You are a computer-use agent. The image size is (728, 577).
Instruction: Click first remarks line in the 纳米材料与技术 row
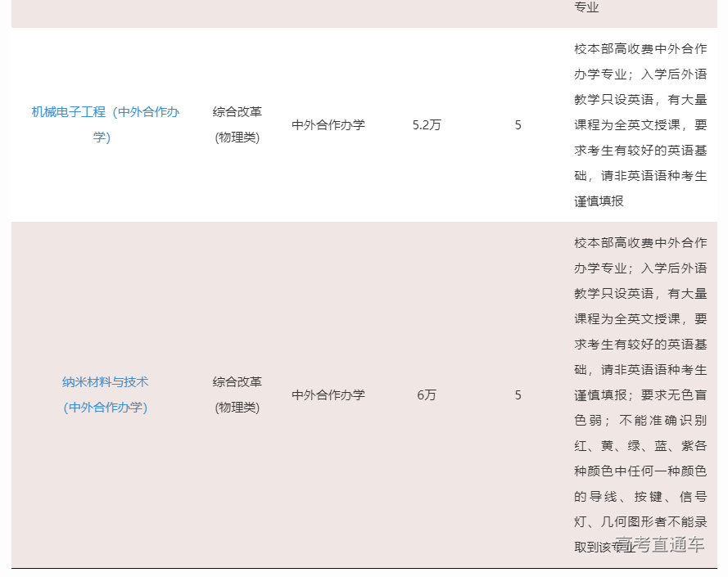(640, 243)
